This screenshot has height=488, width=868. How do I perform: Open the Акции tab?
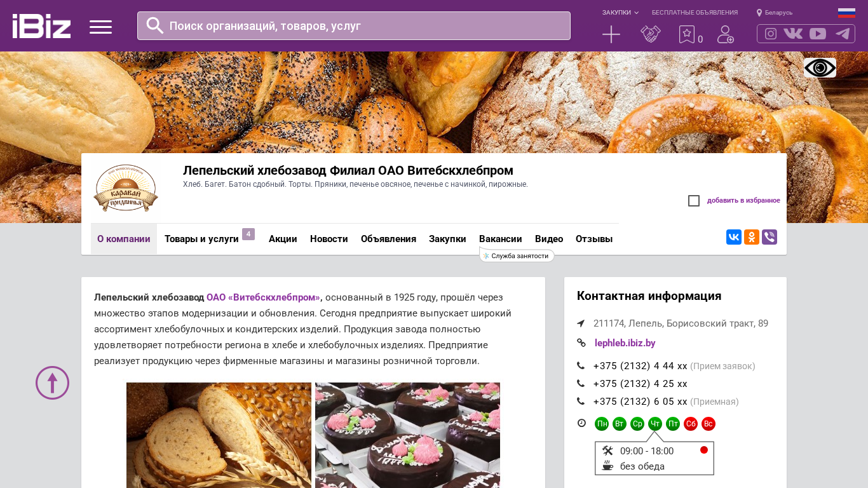(283, 239)
